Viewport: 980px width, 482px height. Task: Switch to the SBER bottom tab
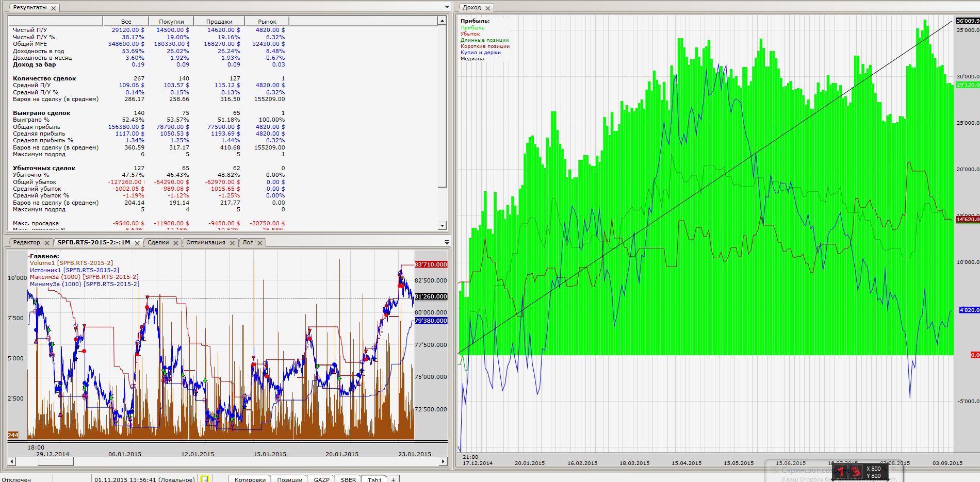pyautogui.click(x=348, y=479)
